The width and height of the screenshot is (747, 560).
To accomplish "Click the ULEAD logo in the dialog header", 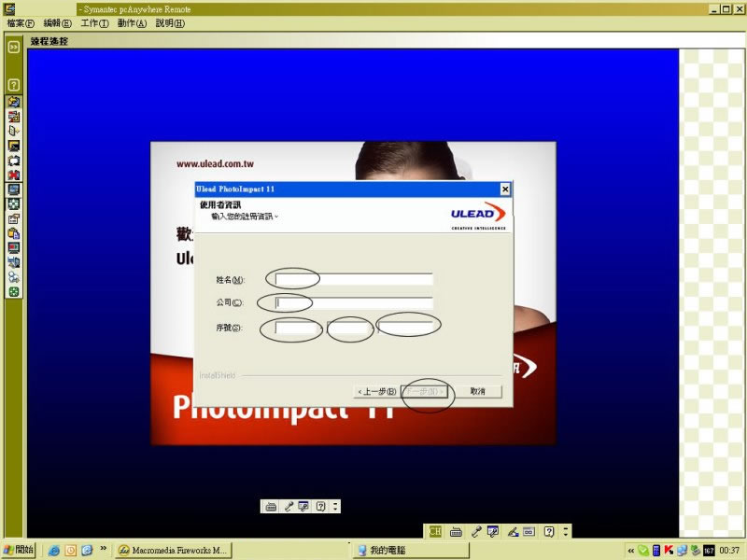I will tap(478, 216).
